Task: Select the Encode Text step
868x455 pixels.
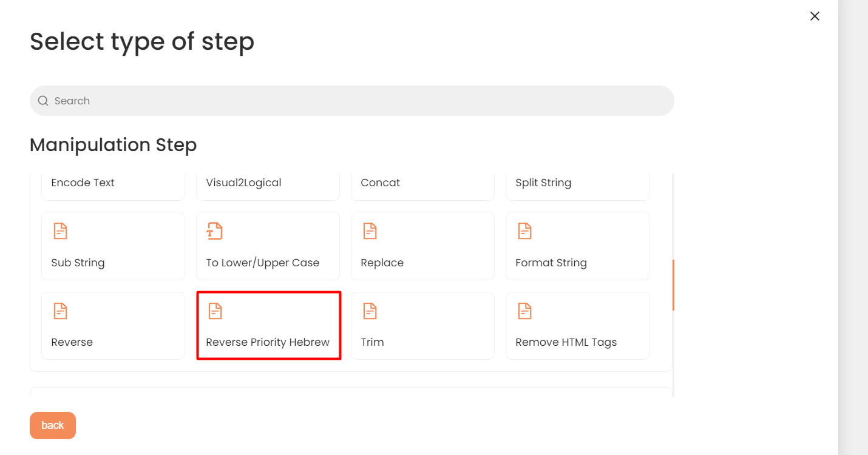Action: coord(113,186)
